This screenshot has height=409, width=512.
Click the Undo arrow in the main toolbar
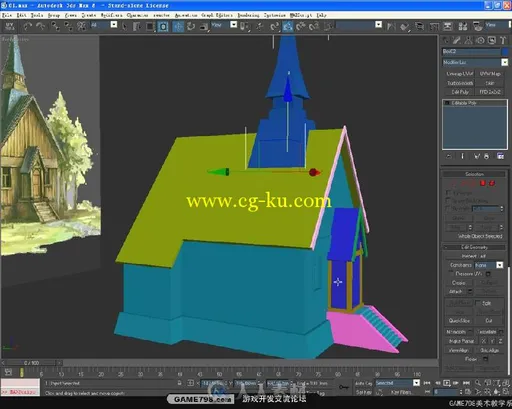(x=28, y=26)
